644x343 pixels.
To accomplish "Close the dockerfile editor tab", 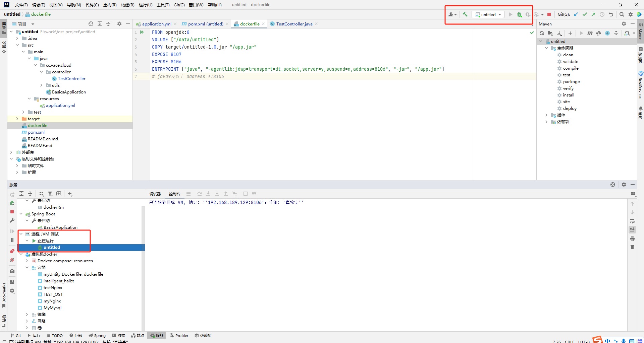I will click(x=263, y=24).
